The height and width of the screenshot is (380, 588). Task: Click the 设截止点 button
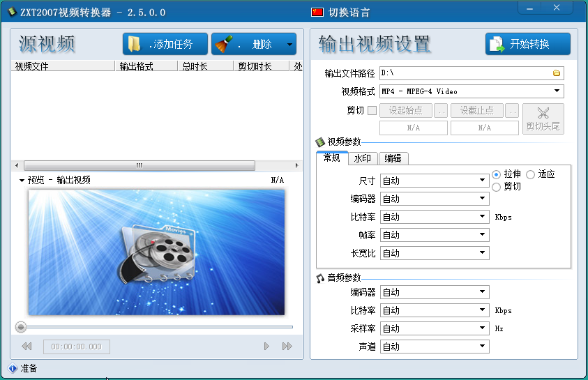click(x=477, y=111)
